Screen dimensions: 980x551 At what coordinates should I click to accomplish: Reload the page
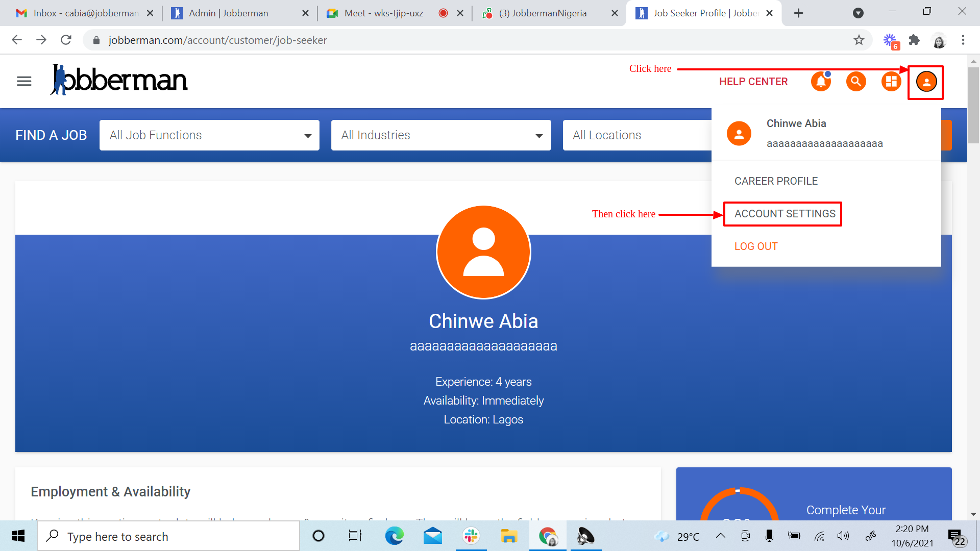point(66,40)
